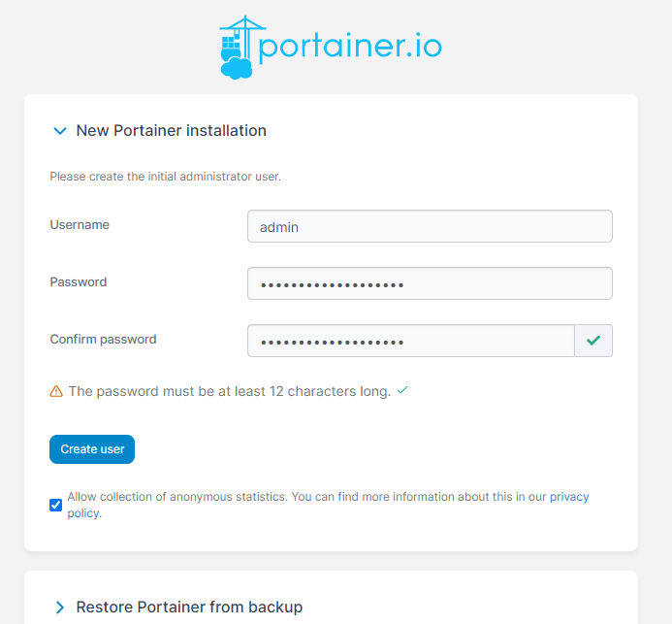Focus the Password input field

point(430,283)
